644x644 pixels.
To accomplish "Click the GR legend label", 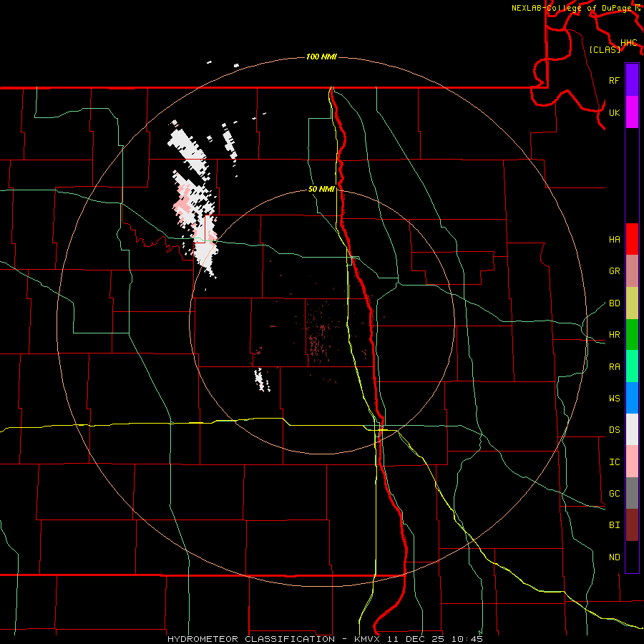I will (x=615, y=271).
